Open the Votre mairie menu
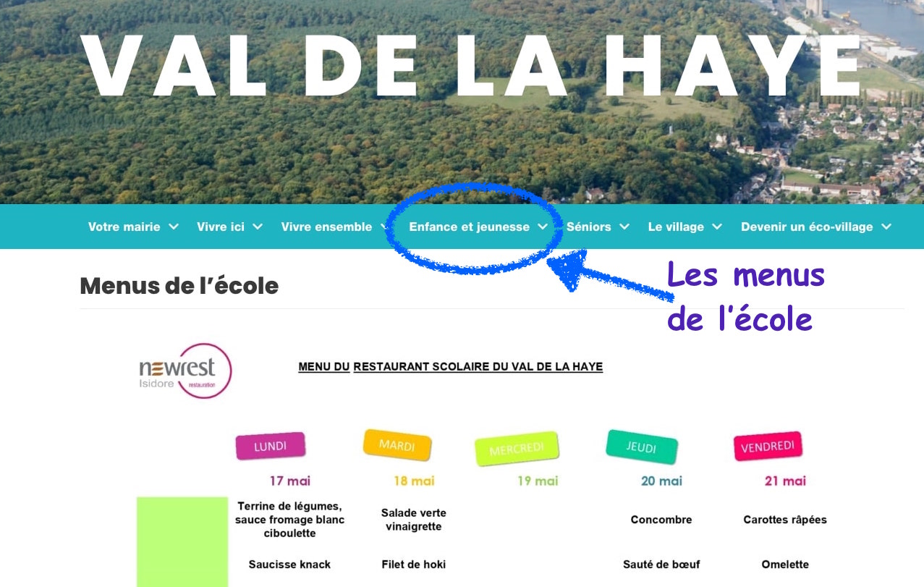This screenshot has height=587, width=924. pyautogui.click(x=124, y=227)
